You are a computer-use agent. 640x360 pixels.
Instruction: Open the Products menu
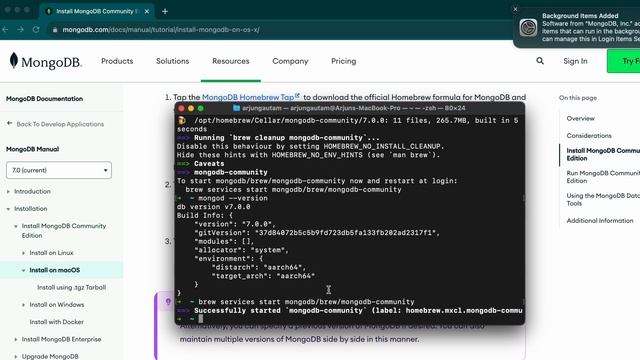coord(117,61)
